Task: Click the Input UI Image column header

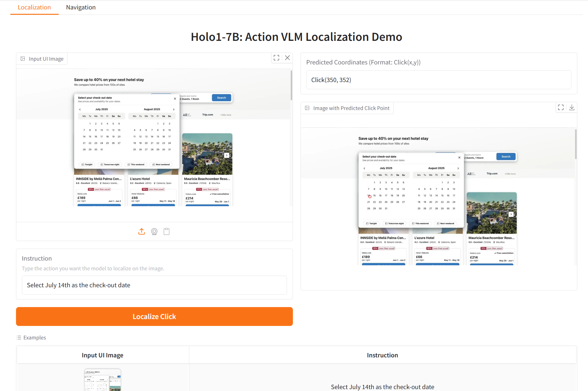Action: tap(102, 355)
